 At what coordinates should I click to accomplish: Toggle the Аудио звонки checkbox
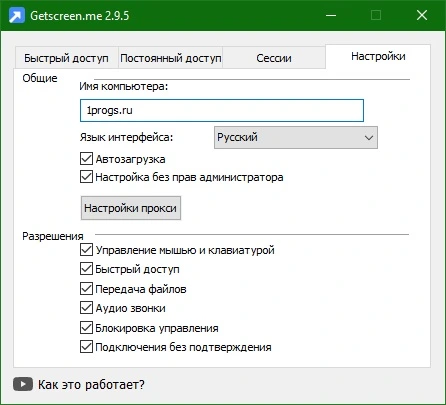[x=86, y=308]
